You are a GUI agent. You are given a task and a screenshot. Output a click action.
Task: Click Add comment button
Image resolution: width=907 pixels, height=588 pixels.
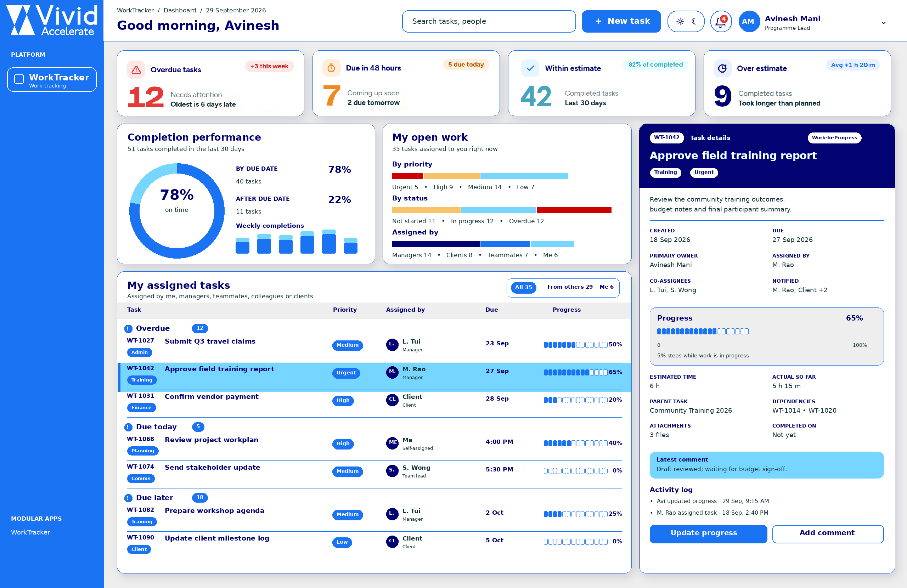tap(827, 533)
